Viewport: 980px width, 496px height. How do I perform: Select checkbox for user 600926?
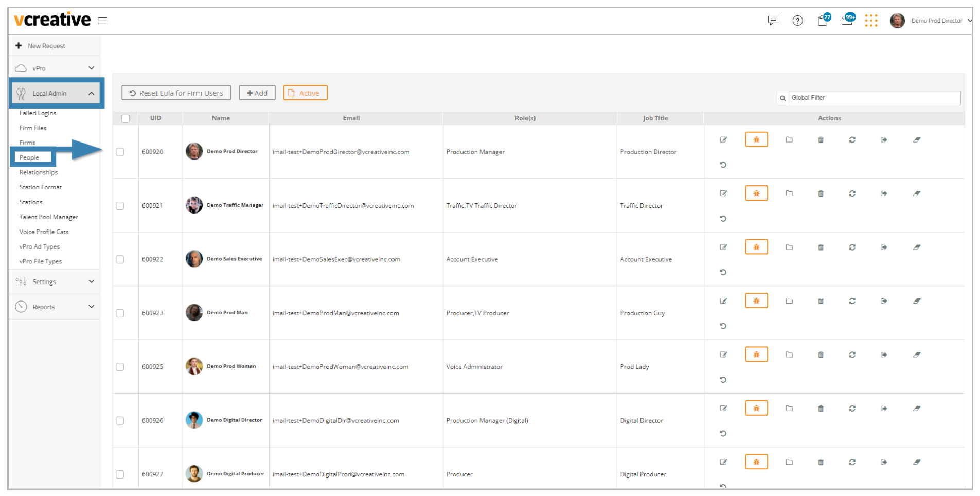pos(120,421)
